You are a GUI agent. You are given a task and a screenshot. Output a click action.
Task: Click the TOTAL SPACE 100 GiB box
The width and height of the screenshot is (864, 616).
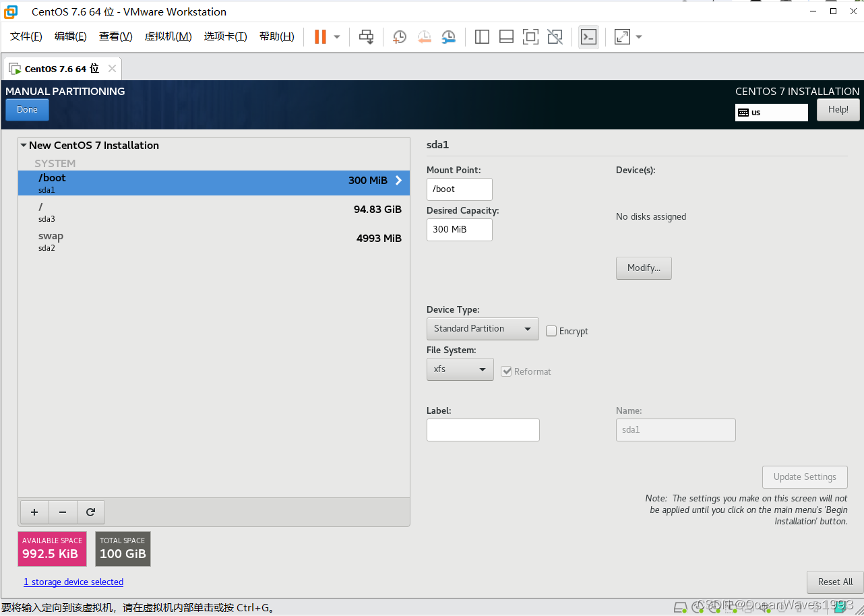coord(123,549)
